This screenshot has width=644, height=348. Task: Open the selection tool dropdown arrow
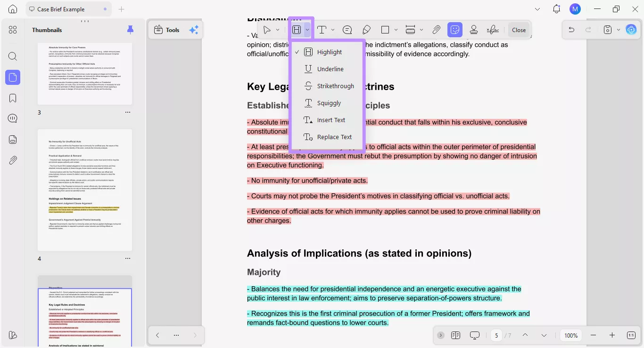coord(278,30)
